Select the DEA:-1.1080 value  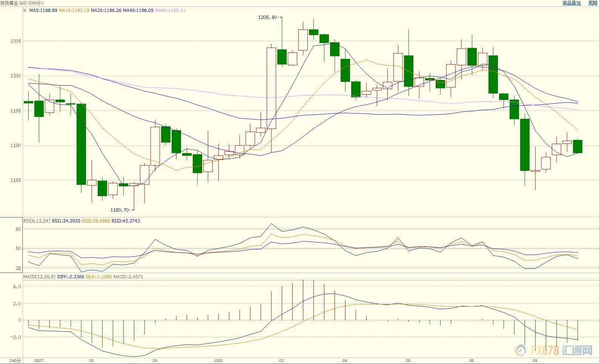coord(99,277)
